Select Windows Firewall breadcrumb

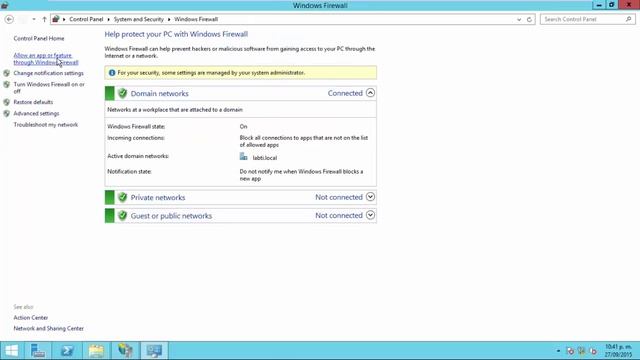point(196,19)
